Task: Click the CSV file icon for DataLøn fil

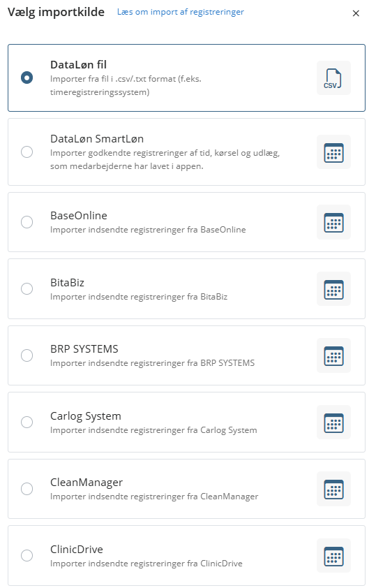Action: click(x=333, y=78)
